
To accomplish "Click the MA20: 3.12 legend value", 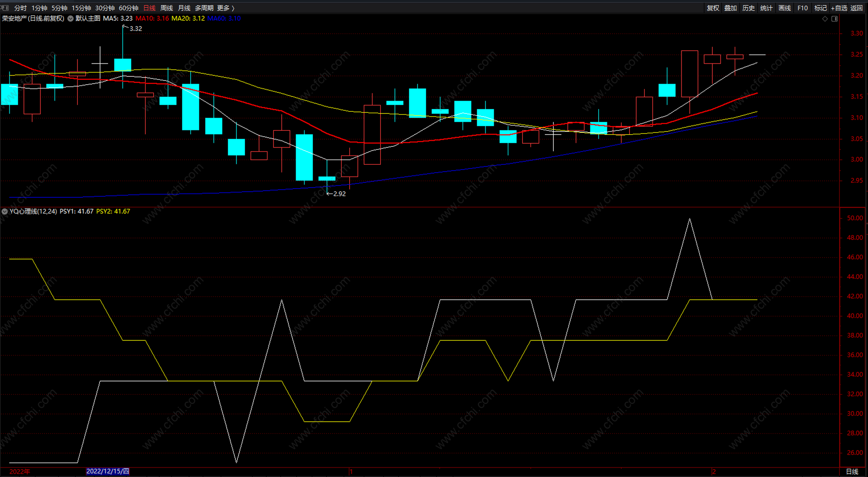I will coord(188,18).
